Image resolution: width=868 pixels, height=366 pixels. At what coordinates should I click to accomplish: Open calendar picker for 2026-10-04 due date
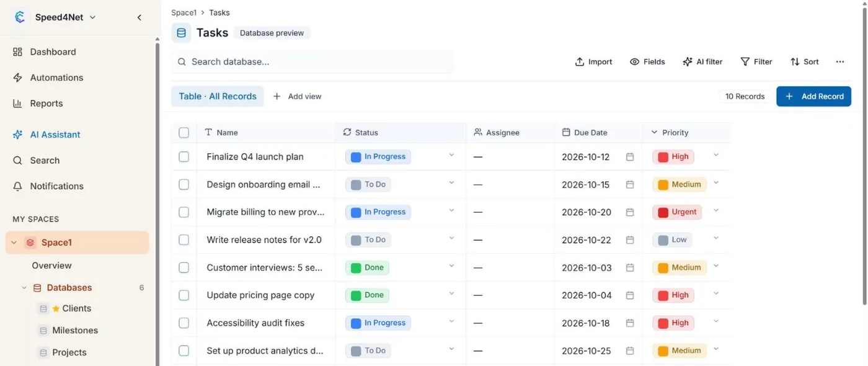tap(630, 295)
